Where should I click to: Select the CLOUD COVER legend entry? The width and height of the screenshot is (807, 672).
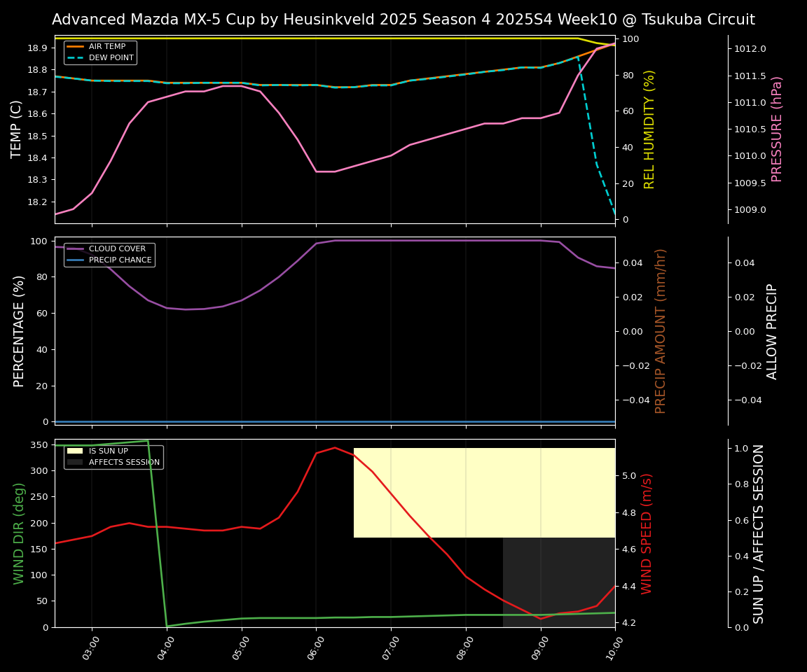(x=117, y=249)
